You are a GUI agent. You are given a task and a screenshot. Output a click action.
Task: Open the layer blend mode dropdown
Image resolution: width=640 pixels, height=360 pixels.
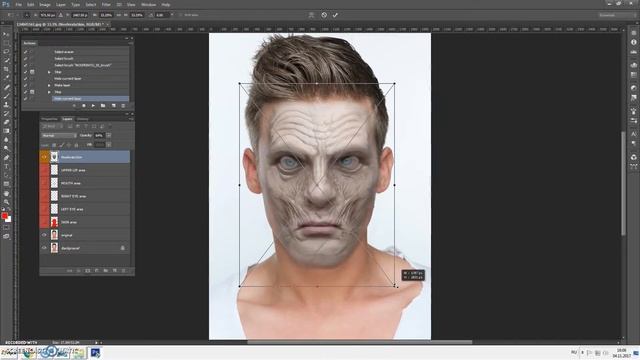click(59, 135)
